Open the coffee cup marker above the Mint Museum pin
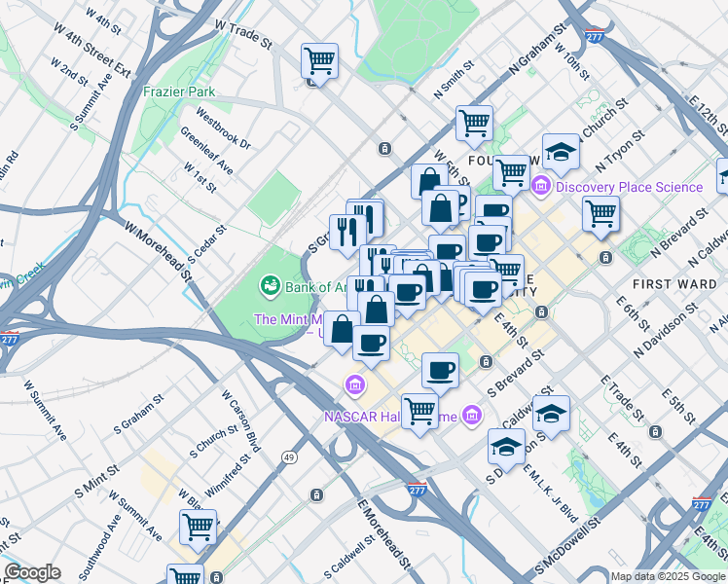 [x=372, y=345]
